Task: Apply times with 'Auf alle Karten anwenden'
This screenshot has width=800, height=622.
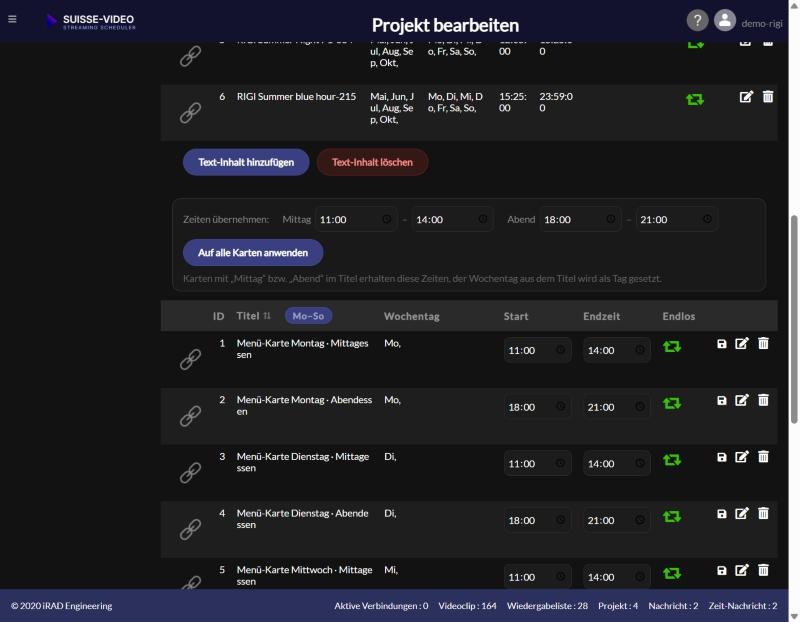Action: (253, 253)
